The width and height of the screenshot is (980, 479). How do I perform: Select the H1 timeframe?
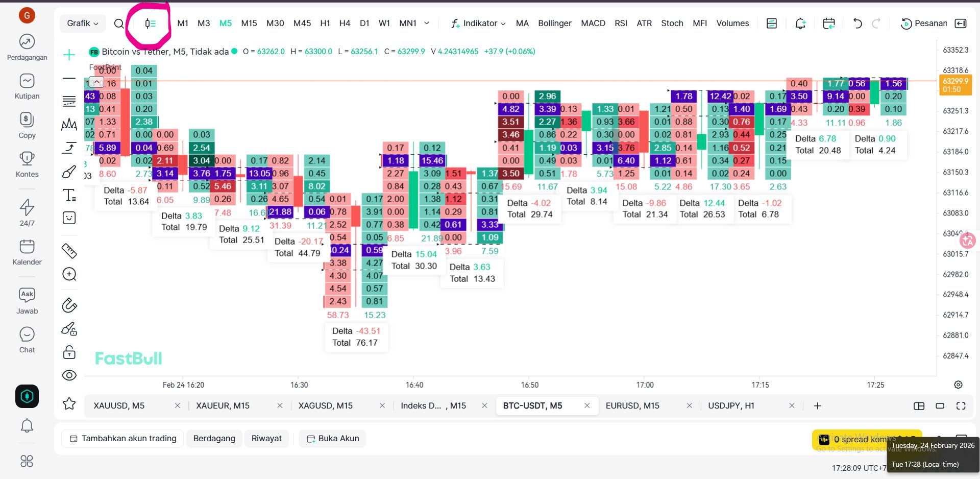click(325, 23)
